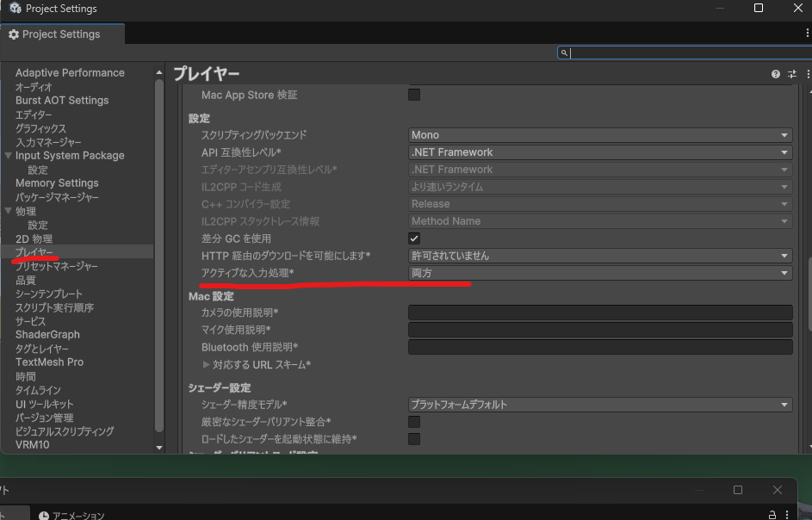The width and height of the screenshot is (812, 520).
Task: Click the lock icon in lower window
Action: point(772,514)
